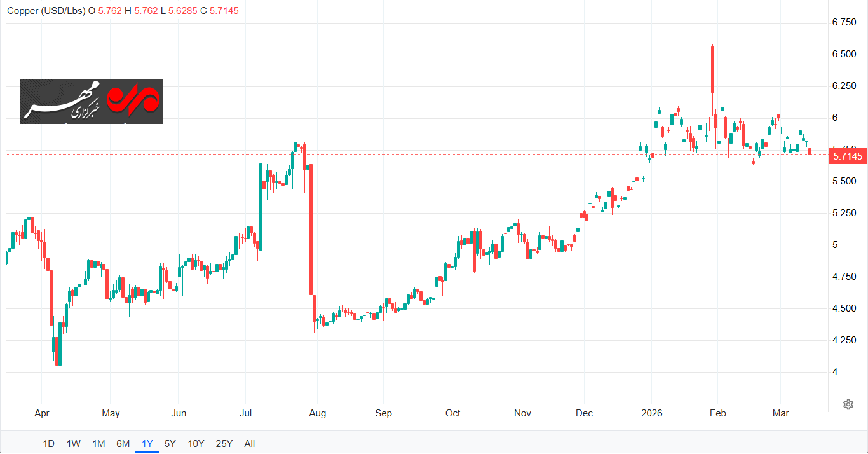Click the red 5.7145 current price label

pyautogui.click(x=847, y=156)
